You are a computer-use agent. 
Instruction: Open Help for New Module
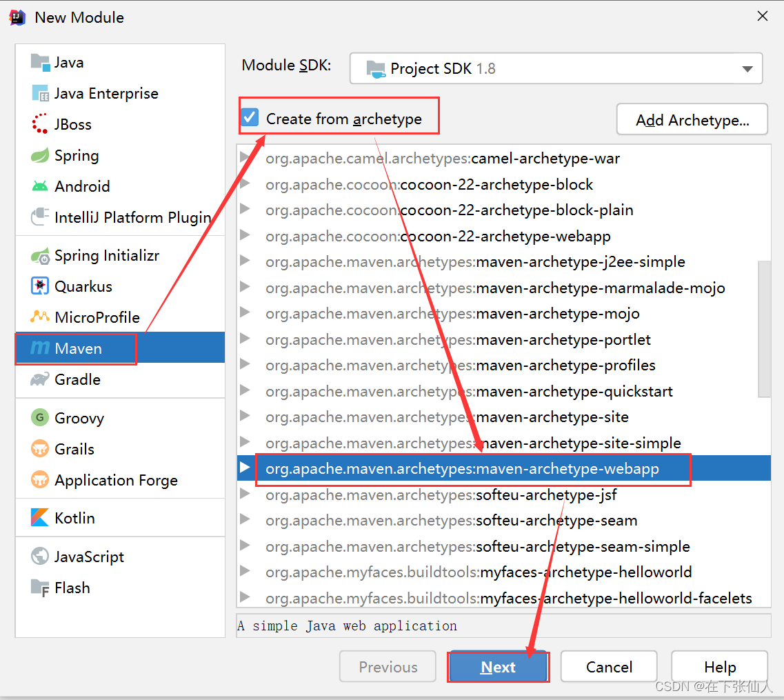720,667
